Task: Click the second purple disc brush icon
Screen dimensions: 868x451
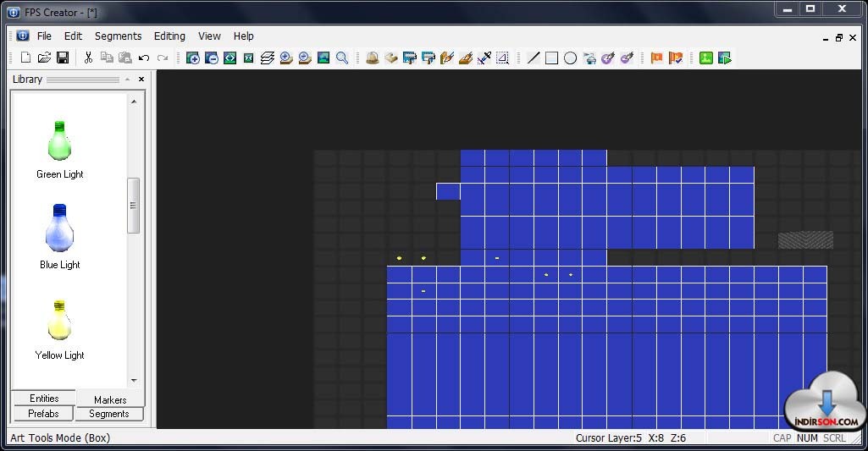Action: [627, 58]
